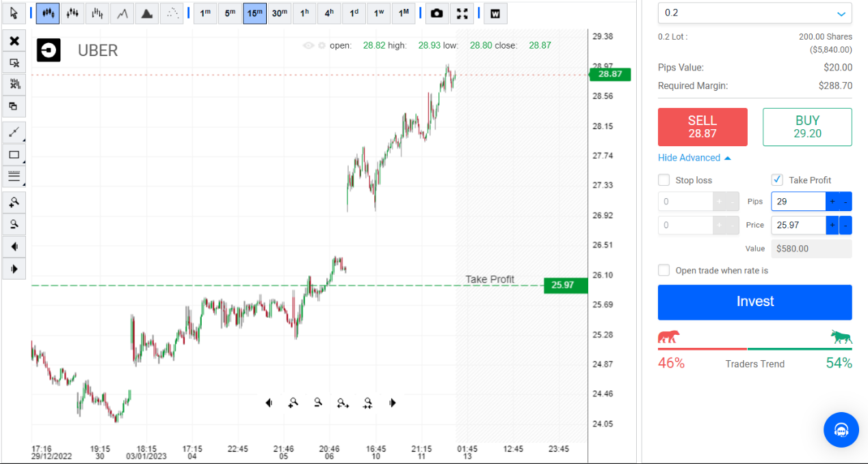Uncheck the Take Profit checkbox
868x464 pixels.
point(777,180)
